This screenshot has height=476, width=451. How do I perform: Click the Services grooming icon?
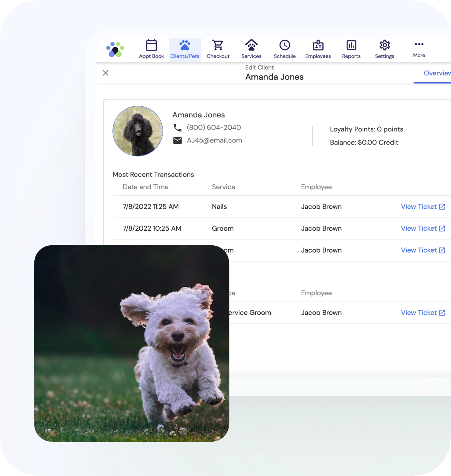tap(251, 44)
